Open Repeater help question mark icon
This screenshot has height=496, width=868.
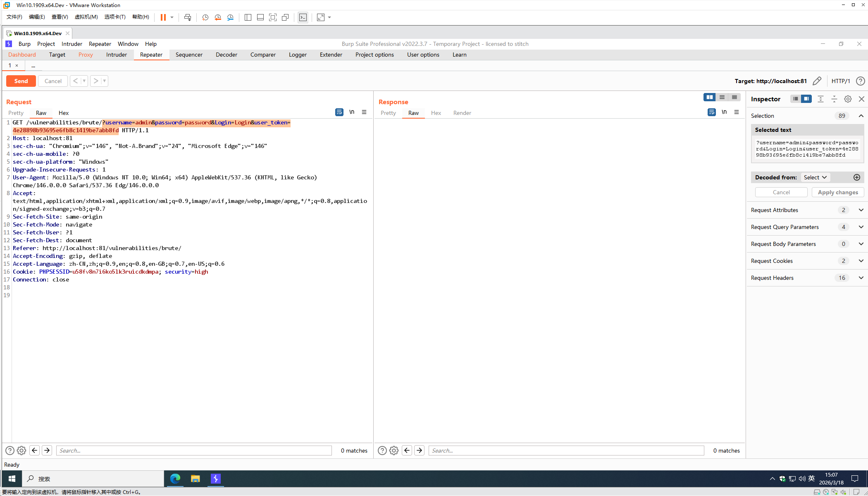pos(860,81)
